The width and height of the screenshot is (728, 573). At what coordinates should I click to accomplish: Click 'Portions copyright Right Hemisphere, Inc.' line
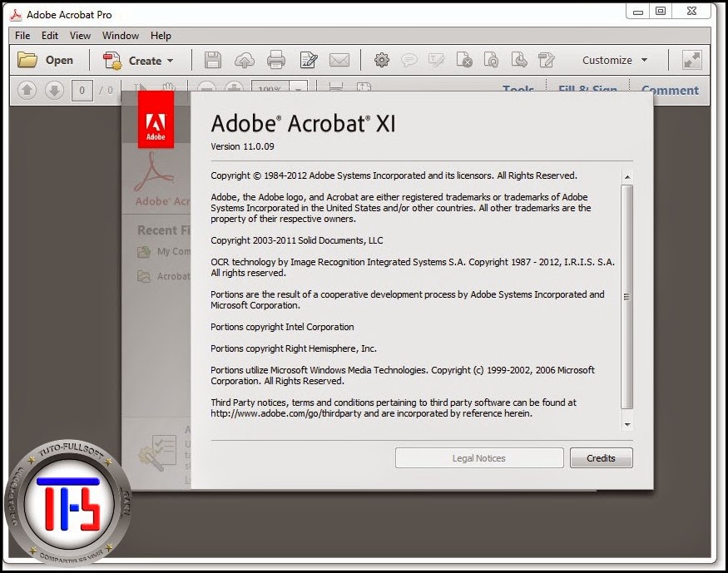pos(294,348)
